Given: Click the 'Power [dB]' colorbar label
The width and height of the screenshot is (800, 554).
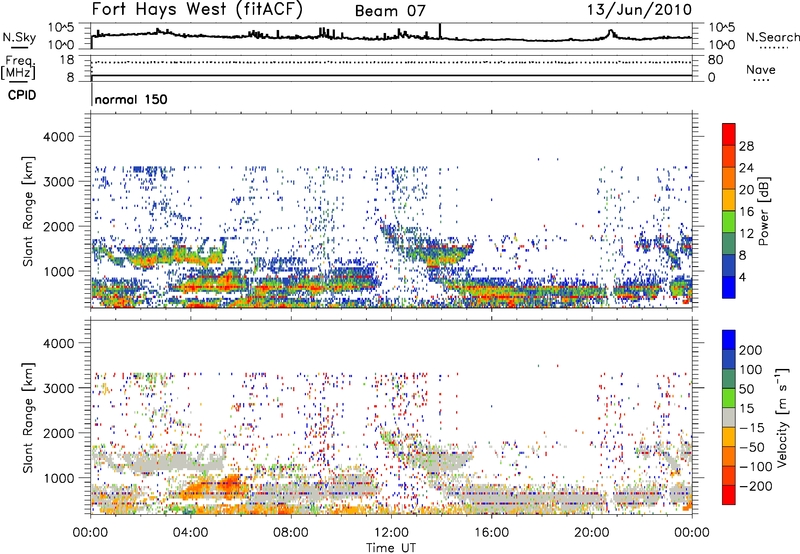Looking at the screenshot, I should tap(763, 211).
